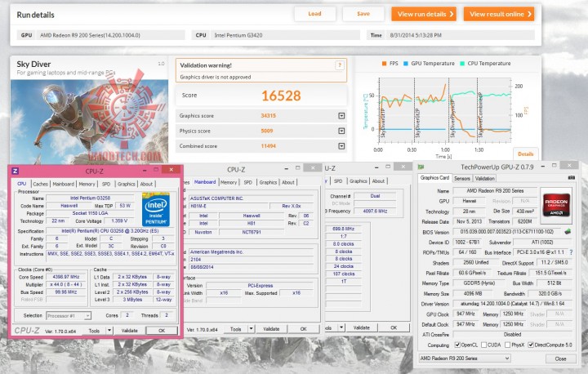The image size is (588, 374).
Task: Open the Sensors tab in GPU-Z
Action: coord(462,178)
